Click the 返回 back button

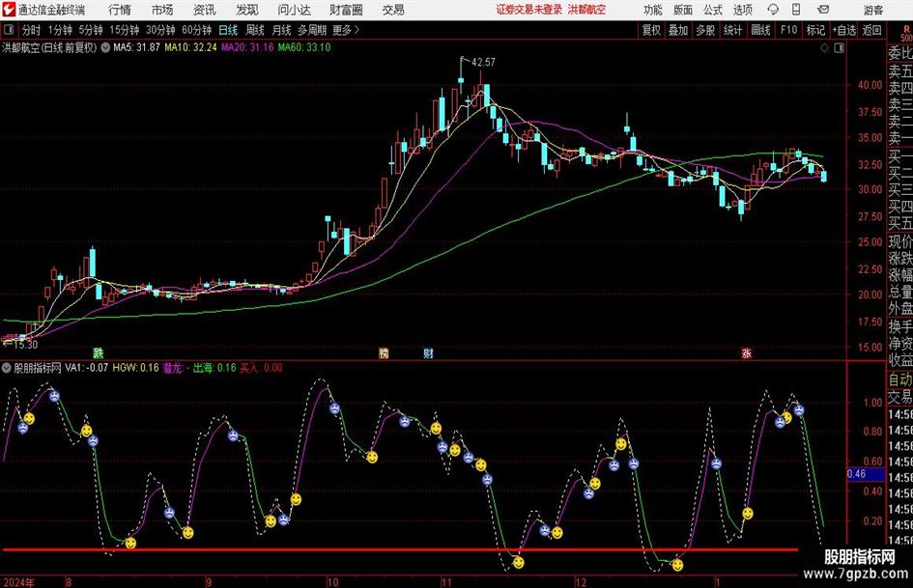click(871, 30)
